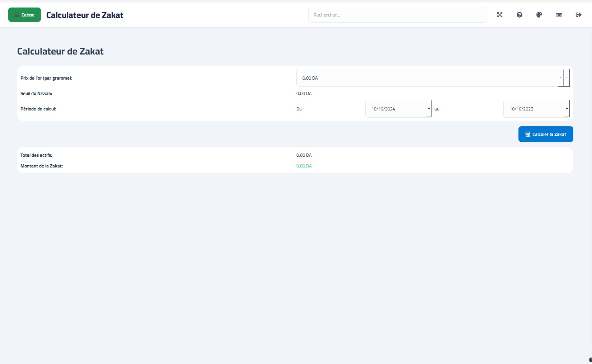Click the right stepper button of the gold price field

567,78
